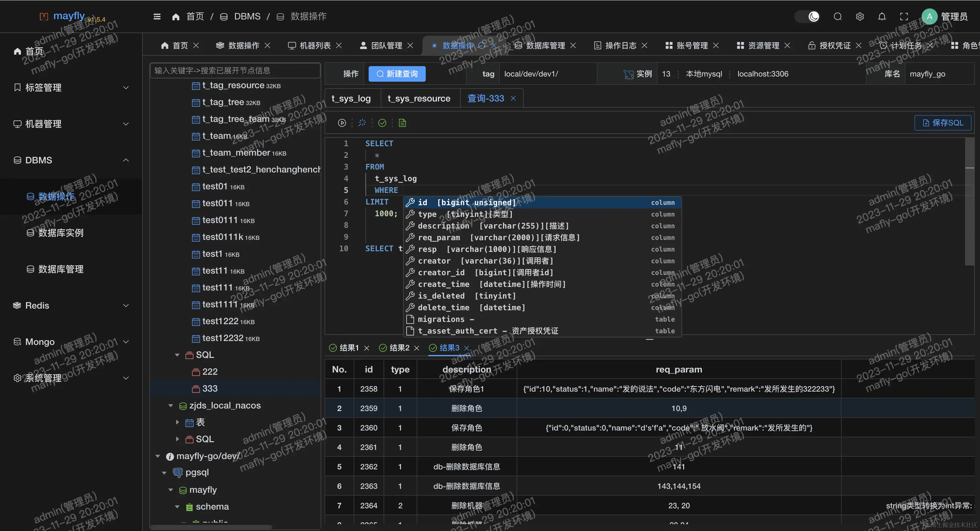This screenshot has width=980, height=531.
Task: Click the green check commit icon
Action: click(382, 123)
